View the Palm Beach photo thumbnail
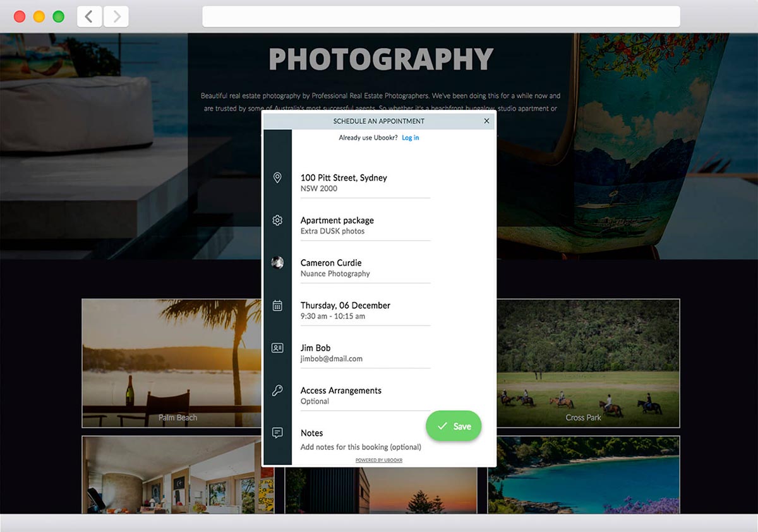Screen dimensions: 758x532 [x=171, y=363]
